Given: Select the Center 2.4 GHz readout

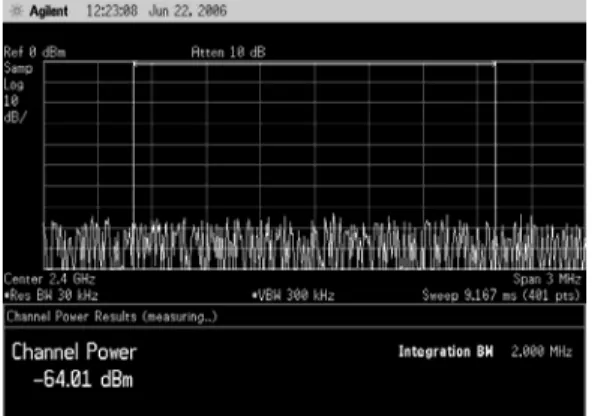Looking at the screenshot, I should (49, 279).
